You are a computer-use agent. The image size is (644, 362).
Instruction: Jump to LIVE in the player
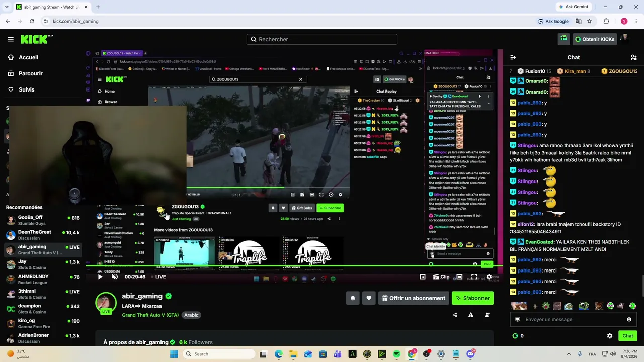[158, 277]
